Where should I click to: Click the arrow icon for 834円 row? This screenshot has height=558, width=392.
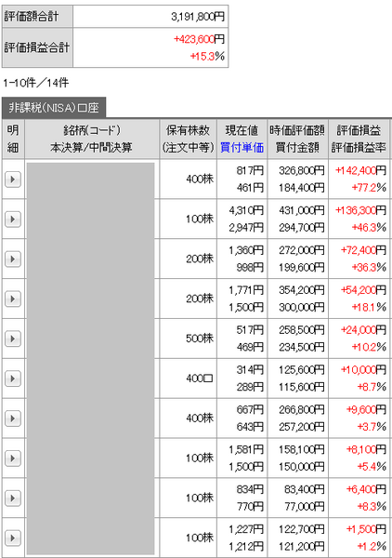(13, 498)
